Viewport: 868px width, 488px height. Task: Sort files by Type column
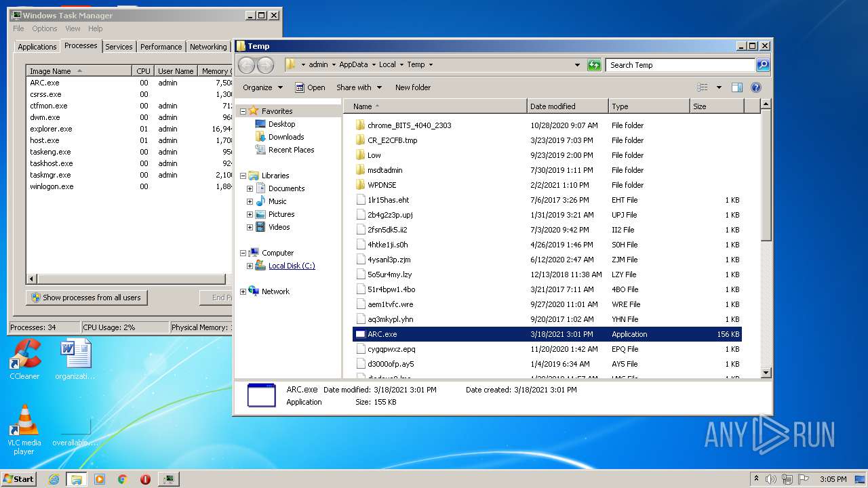pos(649,106)
